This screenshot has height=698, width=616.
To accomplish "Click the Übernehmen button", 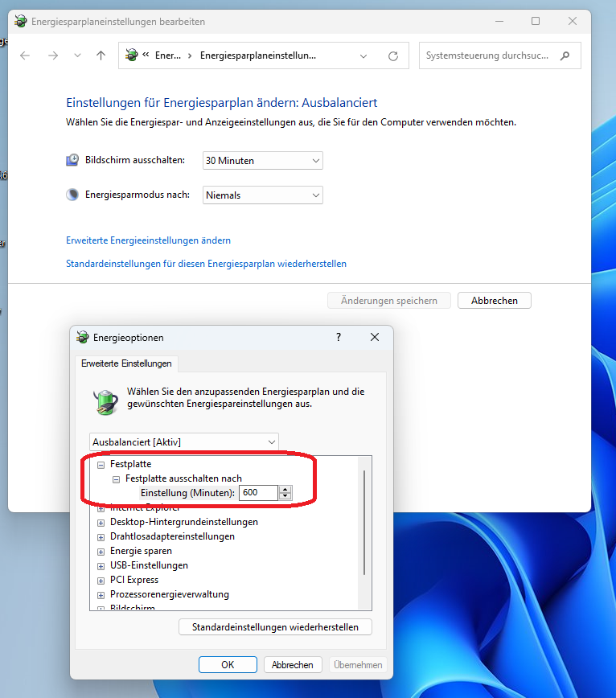I will (x=358, y=664).
